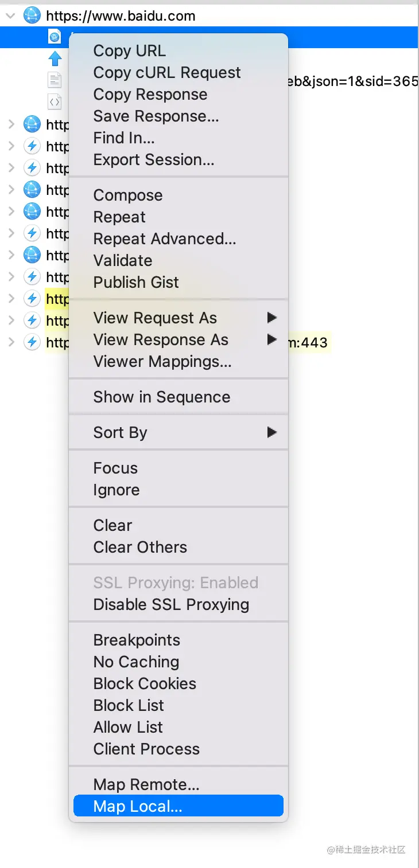The width and height of the screenshot is (419, 868).
Task: Click the globe icon beside https://www.baidu.com
Action: 32,15
